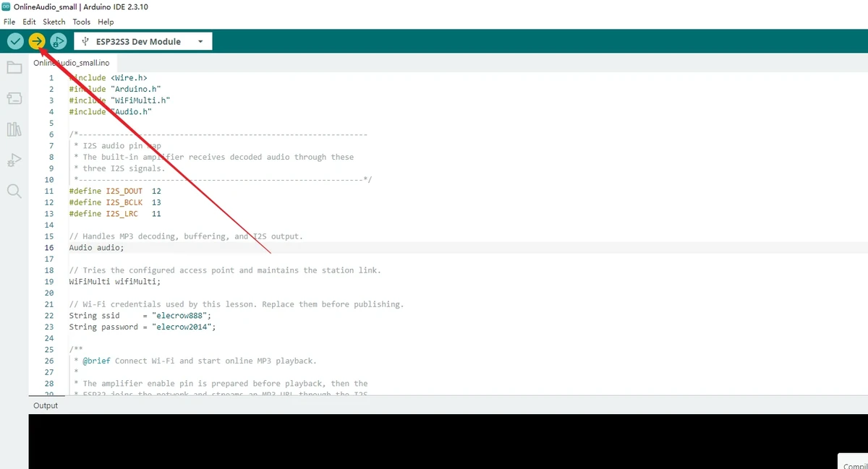
Task: Open the File menu
Action: (9, 22)
